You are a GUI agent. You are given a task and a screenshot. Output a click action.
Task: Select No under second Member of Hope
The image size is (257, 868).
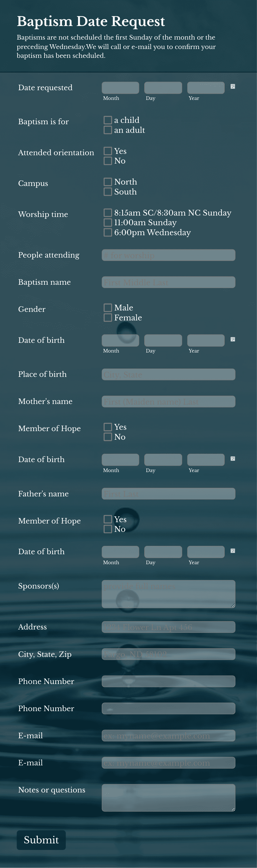point(108,529)
